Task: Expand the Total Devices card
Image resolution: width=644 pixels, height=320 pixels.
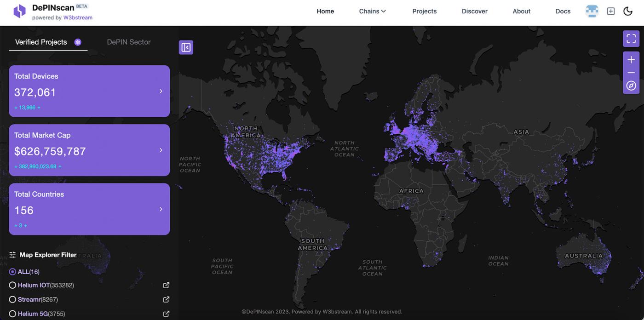Action: [x=161, y=91]
